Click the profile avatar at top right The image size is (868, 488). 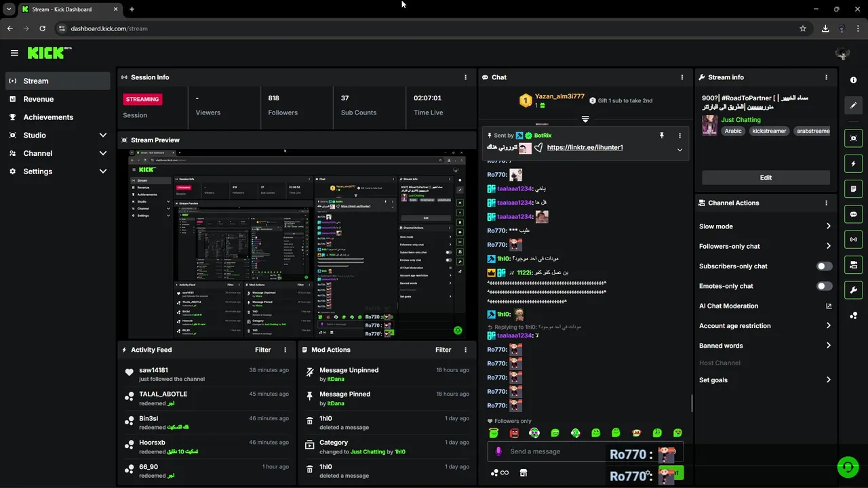(843, 53)
